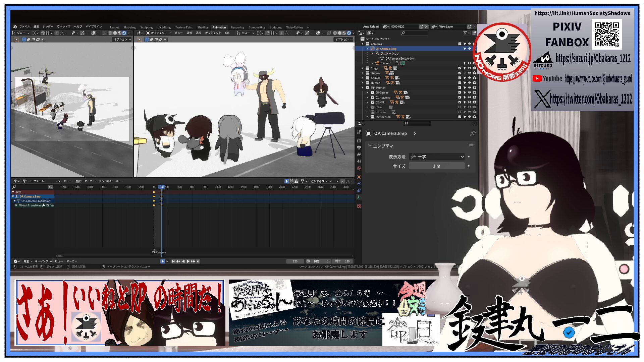Click the Auto Reload button
Viewport: 644px width, 362px height.
[x=371, y=26]
